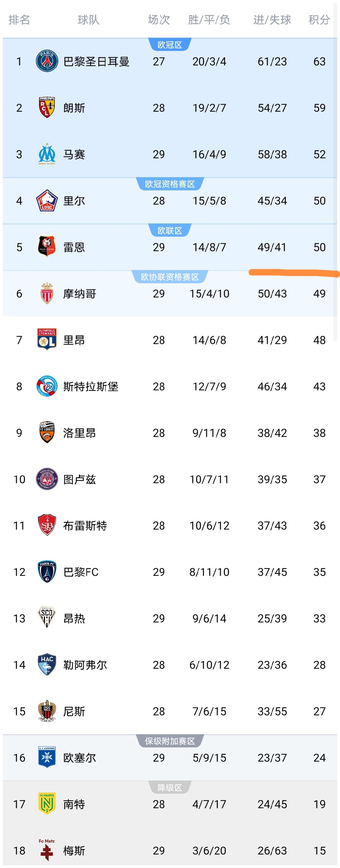Tap the AS Monaco crest
Viewport: 340px width, 868px height.
pos(47,293)
